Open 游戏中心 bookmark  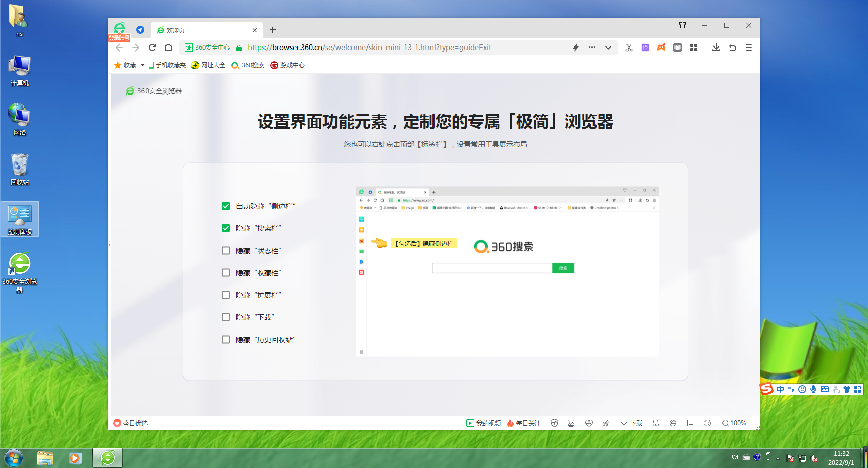coord(287,65)
